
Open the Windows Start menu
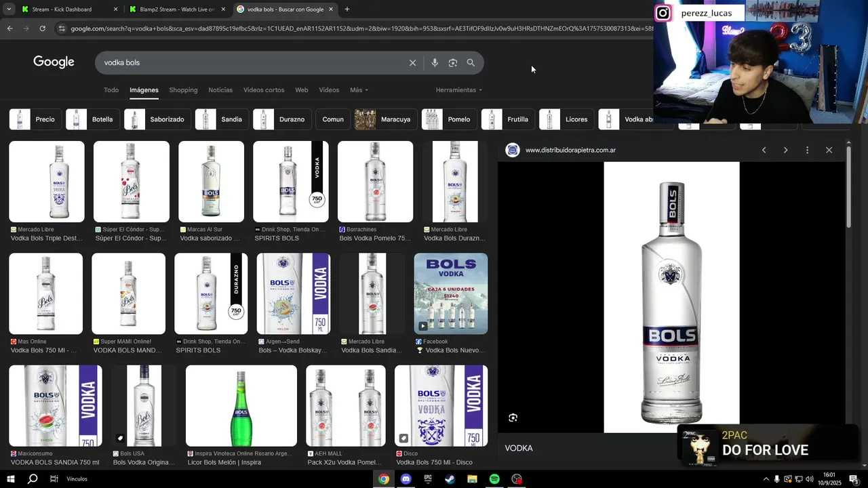[x=11, y=479]
